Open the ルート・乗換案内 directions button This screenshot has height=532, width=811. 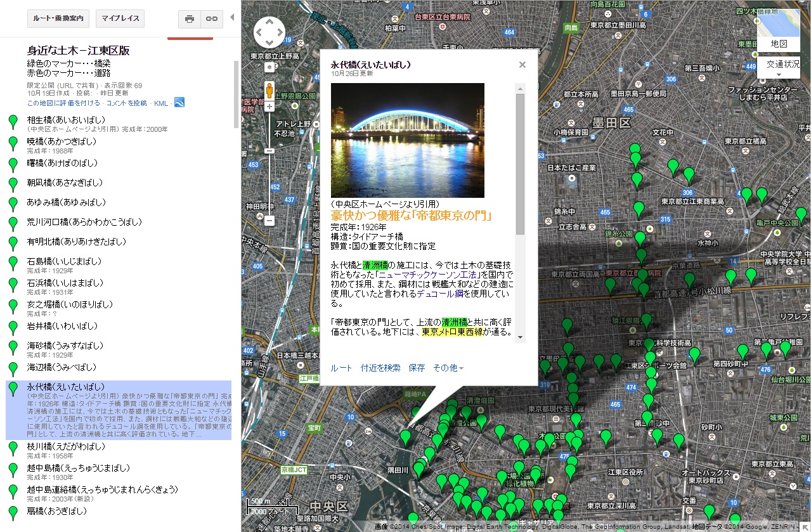[58, 19]
